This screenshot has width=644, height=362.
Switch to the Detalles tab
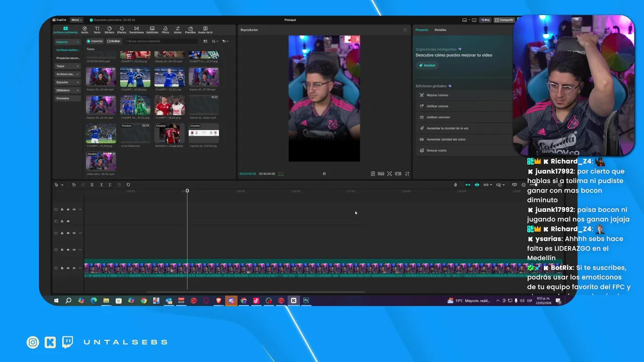(x=440, y=30)
